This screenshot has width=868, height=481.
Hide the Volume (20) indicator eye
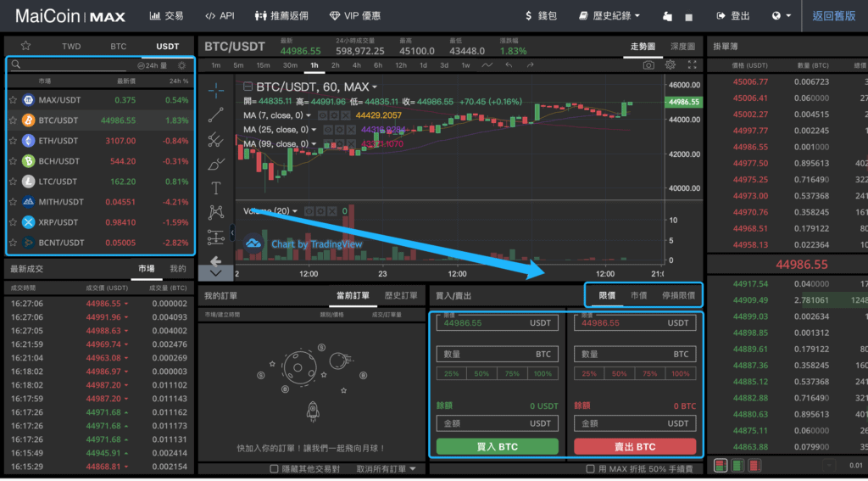tap(309, 211)
